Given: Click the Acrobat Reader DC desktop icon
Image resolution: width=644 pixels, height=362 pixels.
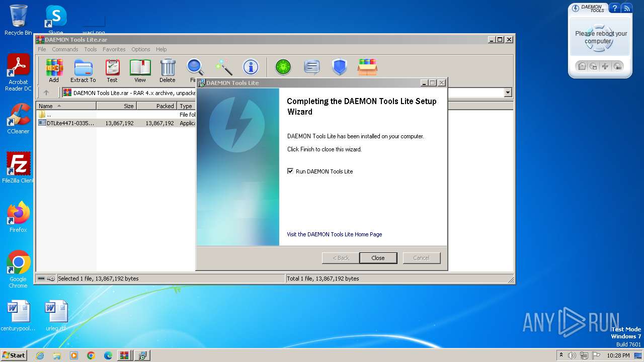Looking at the screenshot, I should pyautogui.click(x=19, y=73).
